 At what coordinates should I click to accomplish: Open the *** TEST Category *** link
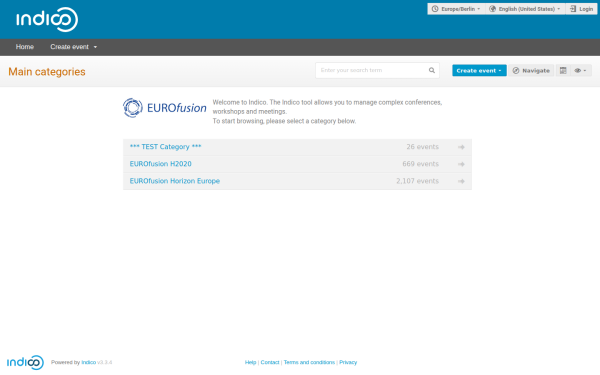click(x=165, y=147)
